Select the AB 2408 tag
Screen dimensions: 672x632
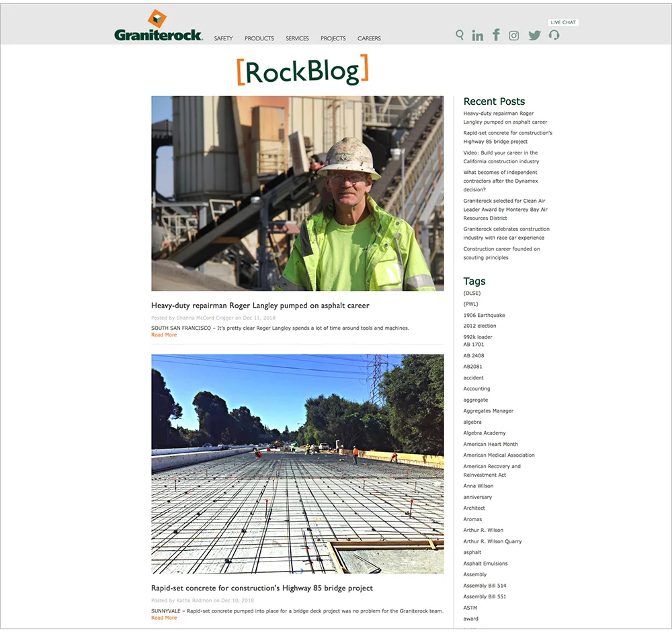[474, 356]
